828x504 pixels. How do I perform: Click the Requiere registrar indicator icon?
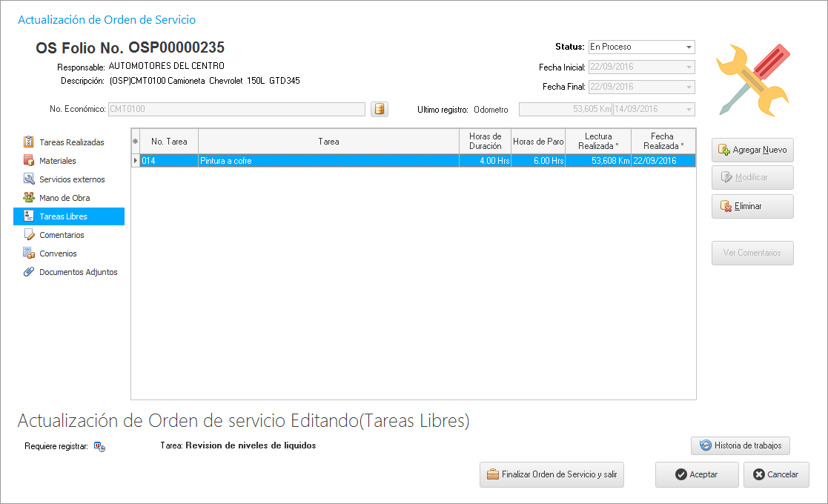coord(99,446)
